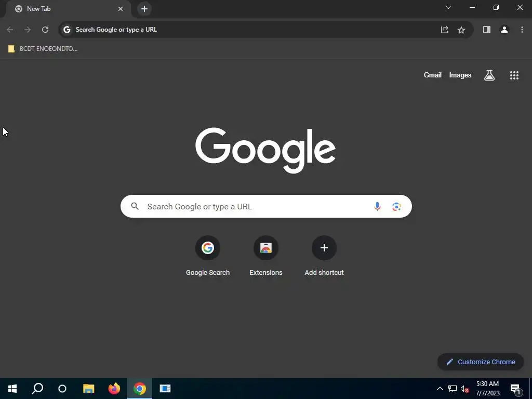Open the BCDT ENOEONDTO bookmark folder
532x399 pixels.
coord(43,49)
